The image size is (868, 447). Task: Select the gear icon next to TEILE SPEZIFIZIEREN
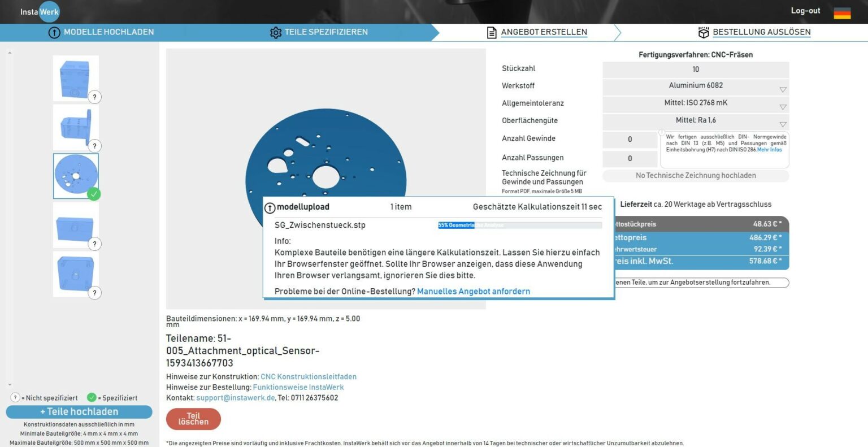point(276,32)
